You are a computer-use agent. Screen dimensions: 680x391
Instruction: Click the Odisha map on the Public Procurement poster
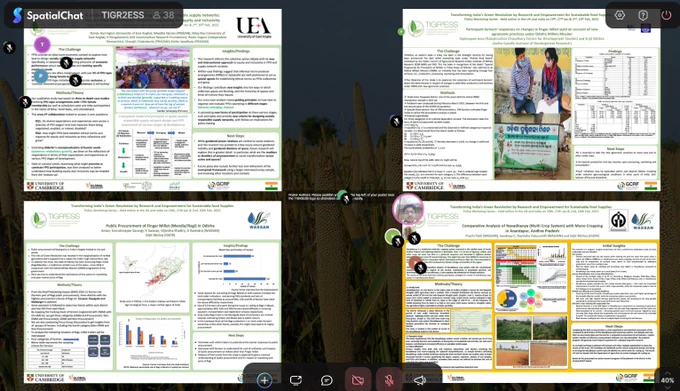click(x=153, y=273)
